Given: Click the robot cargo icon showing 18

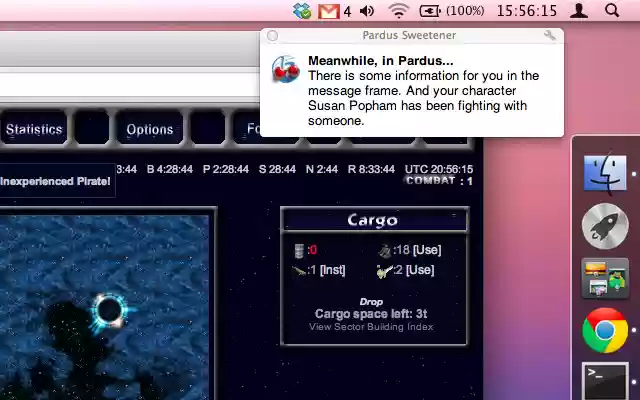Looking at the screenshot, I should click(x=384, y=250).
